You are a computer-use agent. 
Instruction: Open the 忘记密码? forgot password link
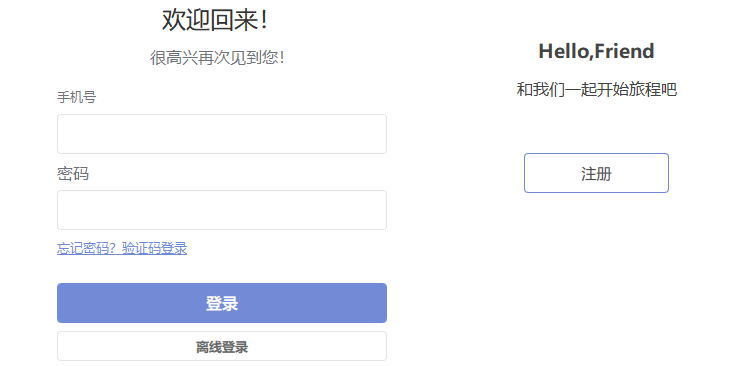pyautogui.click(x=86, y=249)
